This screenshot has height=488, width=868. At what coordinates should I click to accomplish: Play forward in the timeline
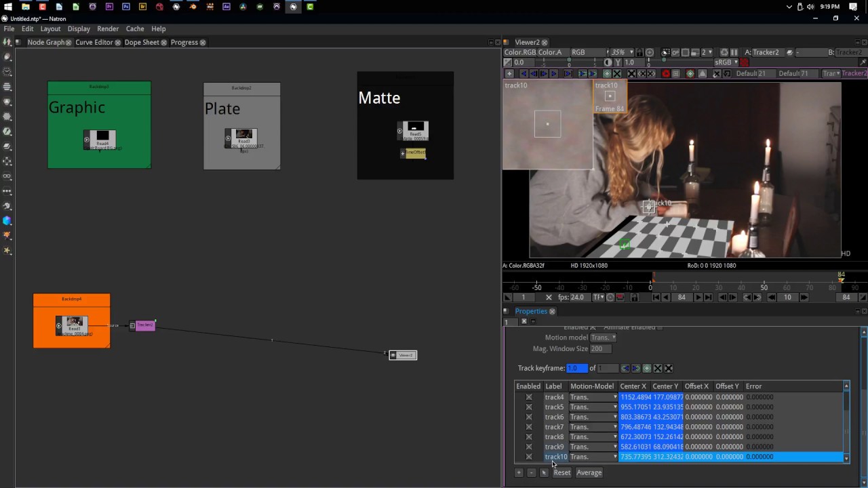tap(698, 298)
